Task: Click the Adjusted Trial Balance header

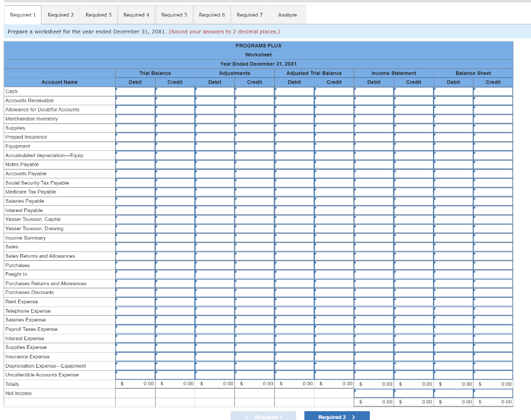Action: click(314, 73)
